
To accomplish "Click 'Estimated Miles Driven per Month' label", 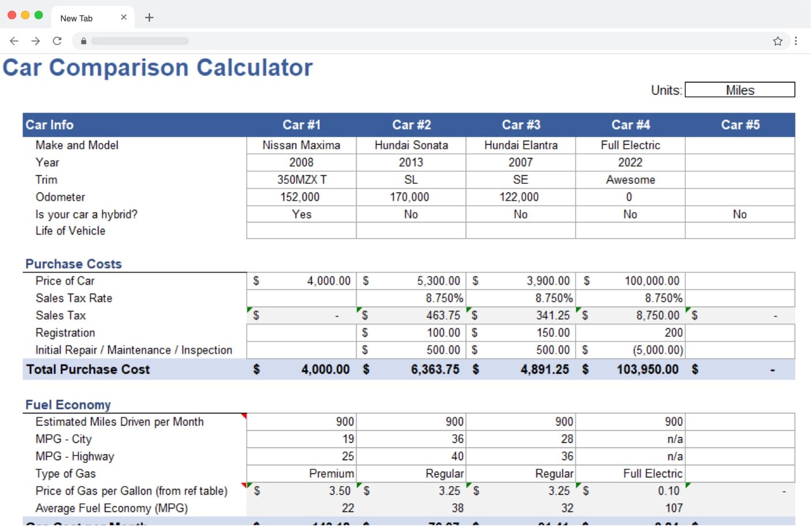I will (119, 421).
